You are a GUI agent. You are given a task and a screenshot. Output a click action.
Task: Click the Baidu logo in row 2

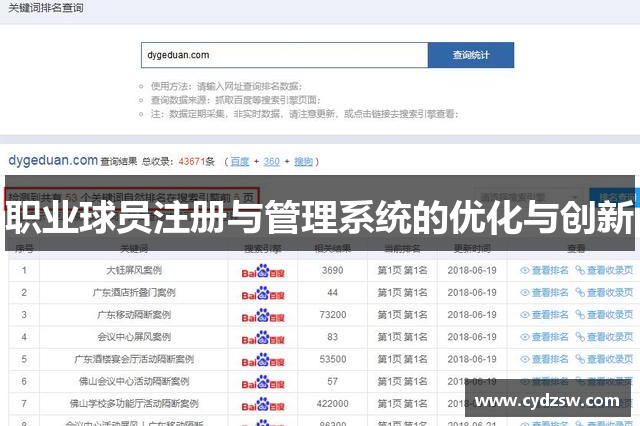coord(263,293)
